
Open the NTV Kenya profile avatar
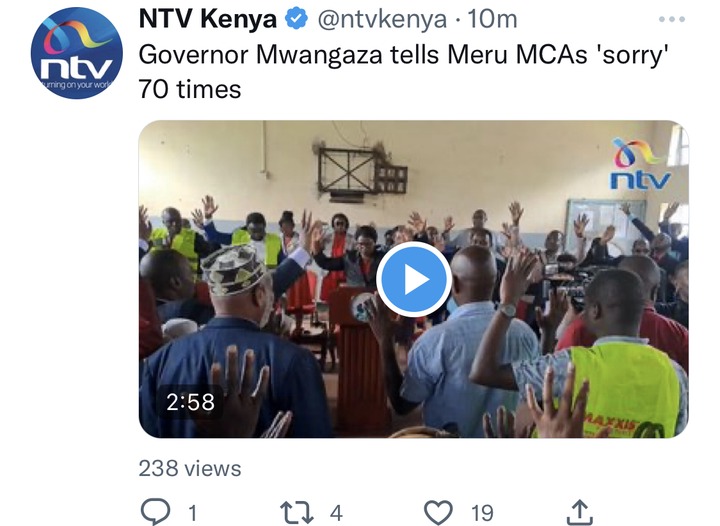pyautogui.click(x=77, y=53)
